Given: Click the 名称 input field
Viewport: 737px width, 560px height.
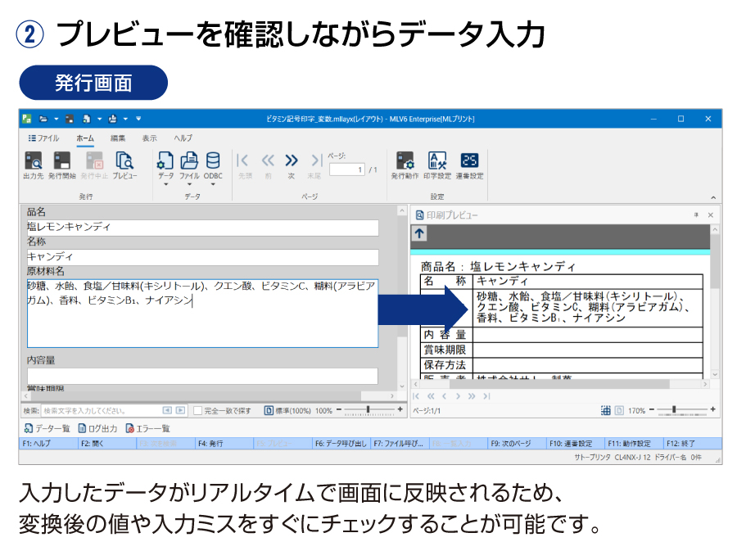Looking at the screenshot, I should tap(202, 257).
